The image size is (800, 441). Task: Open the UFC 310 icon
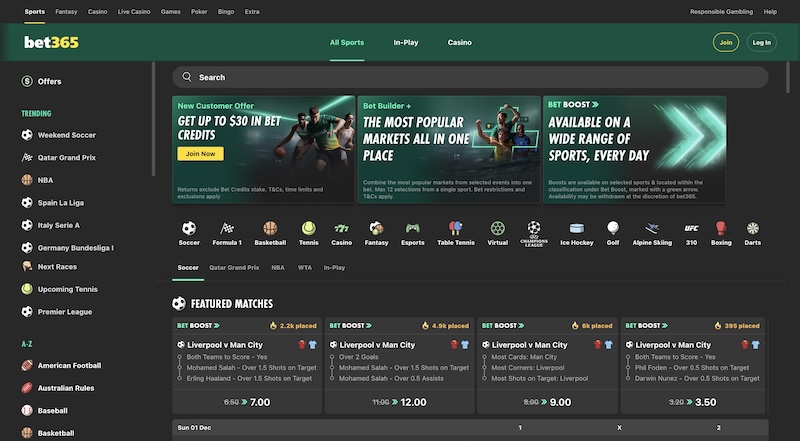pos(691,228)
